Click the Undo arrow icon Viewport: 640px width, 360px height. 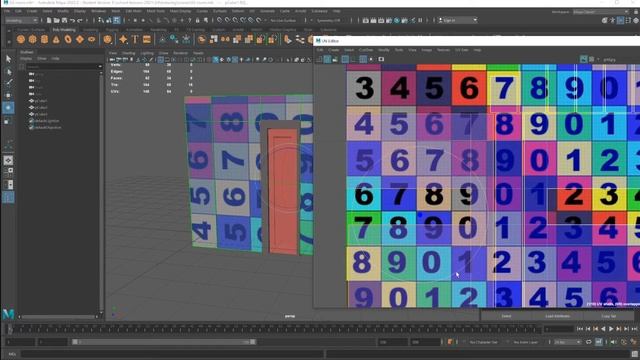[x=73, y=20]
